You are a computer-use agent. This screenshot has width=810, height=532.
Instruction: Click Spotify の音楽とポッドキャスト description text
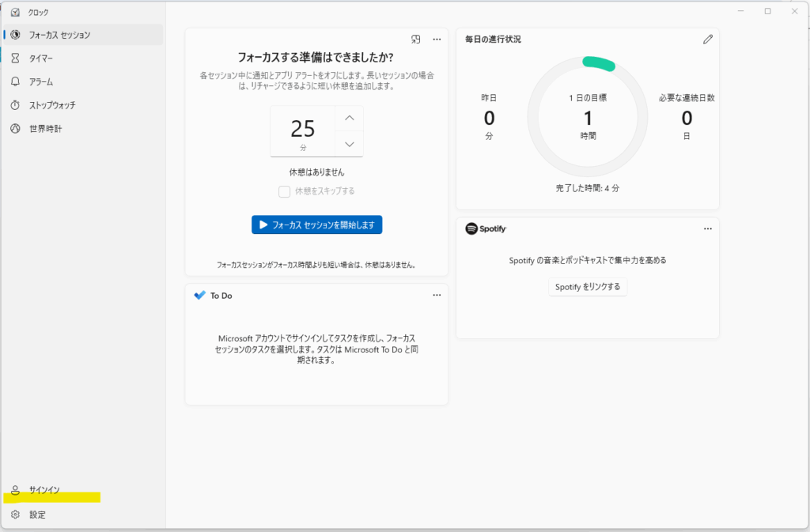click(588, 261)
